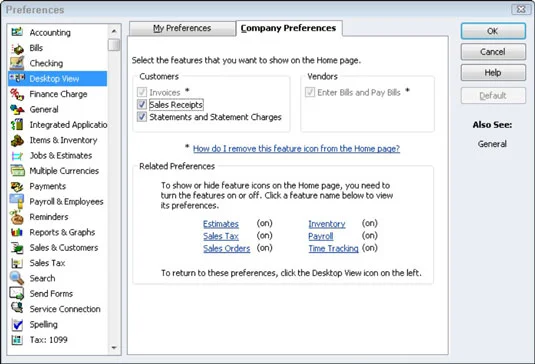Click the Tax: 1099 icon
535x364 pixels.
[17, 340]
